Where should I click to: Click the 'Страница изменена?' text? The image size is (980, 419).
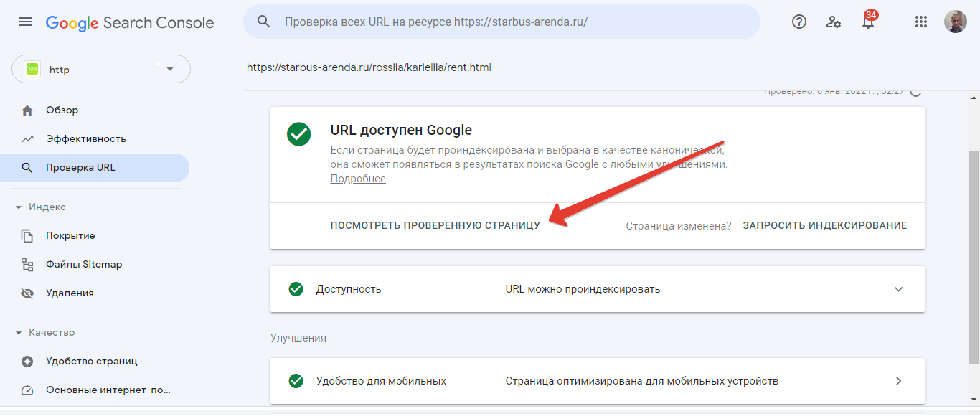[x=679, y=225]
